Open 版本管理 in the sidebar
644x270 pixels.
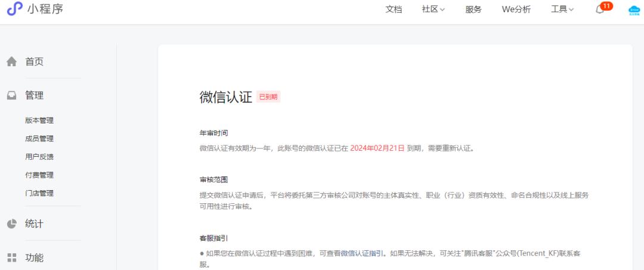[39, 120]
